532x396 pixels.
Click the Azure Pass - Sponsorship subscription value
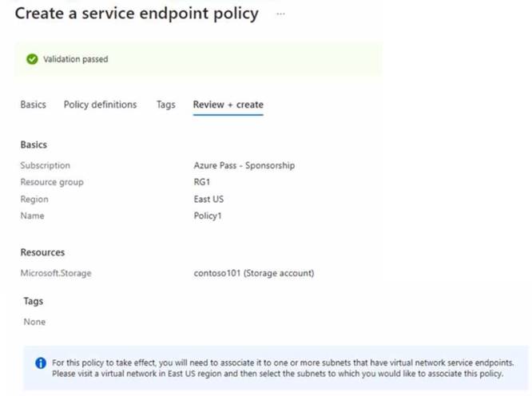point(244,165)
